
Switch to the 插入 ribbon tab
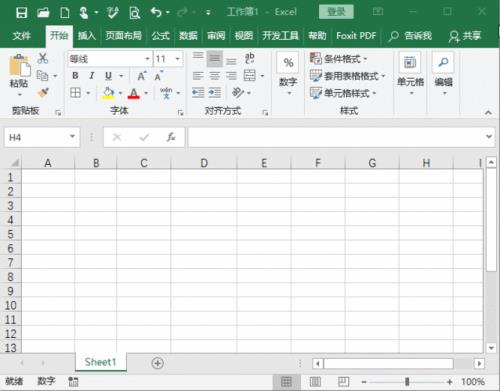[87, 35]
